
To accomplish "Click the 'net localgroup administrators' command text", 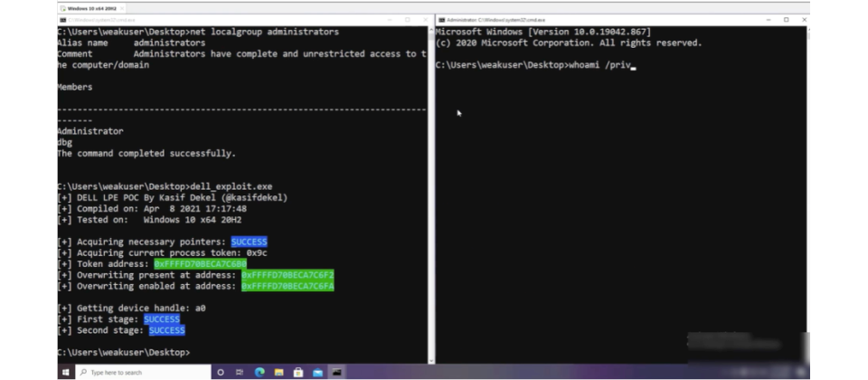I will click(264, 33).
